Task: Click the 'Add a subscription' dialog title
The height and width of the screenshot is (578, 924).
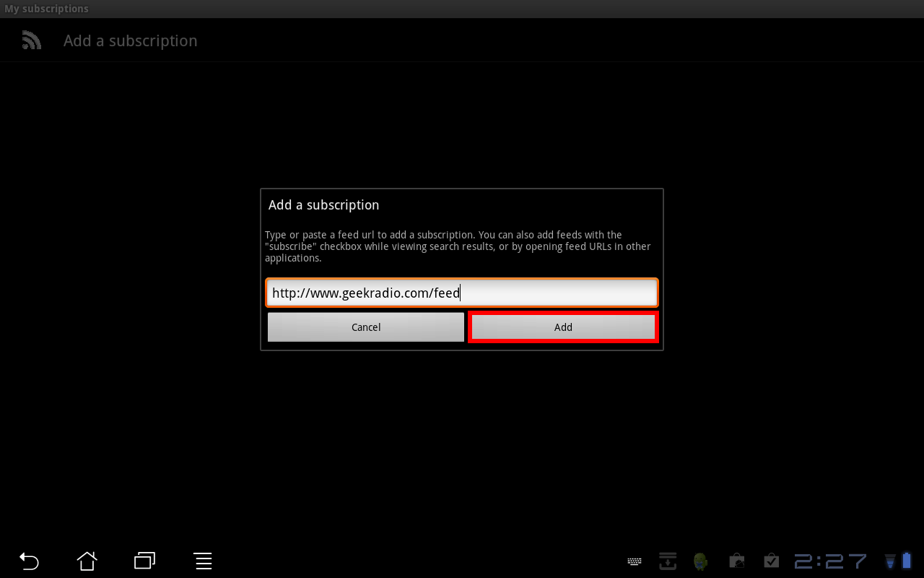Action: click(323, 205)
